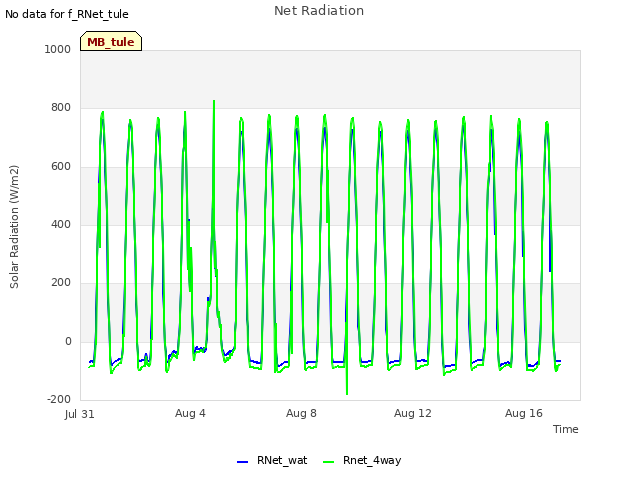Click the green Rnet_4way legend swatch
Image resolution: width=640 pixels, height=480 pixels.
pos(328,462)
